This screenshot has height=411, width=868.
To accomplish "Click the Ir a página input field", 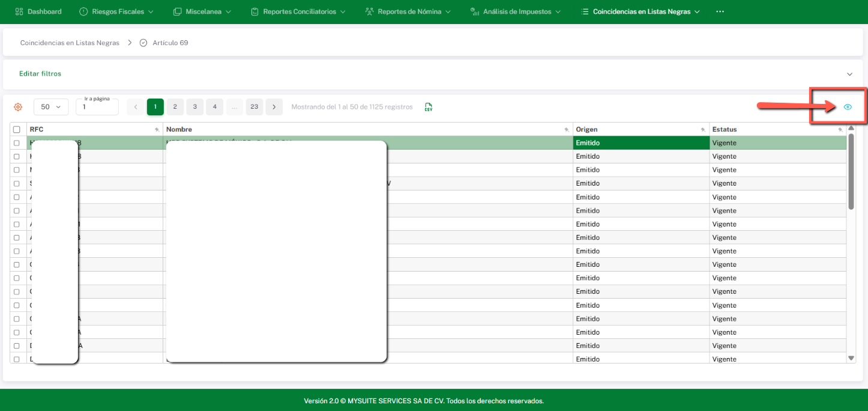I will coord(97,108).
